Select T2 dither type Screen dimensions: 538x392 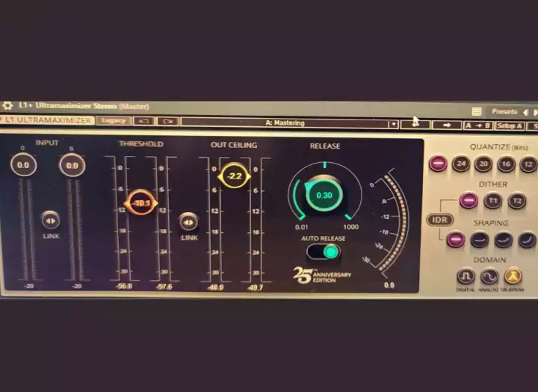517,202
